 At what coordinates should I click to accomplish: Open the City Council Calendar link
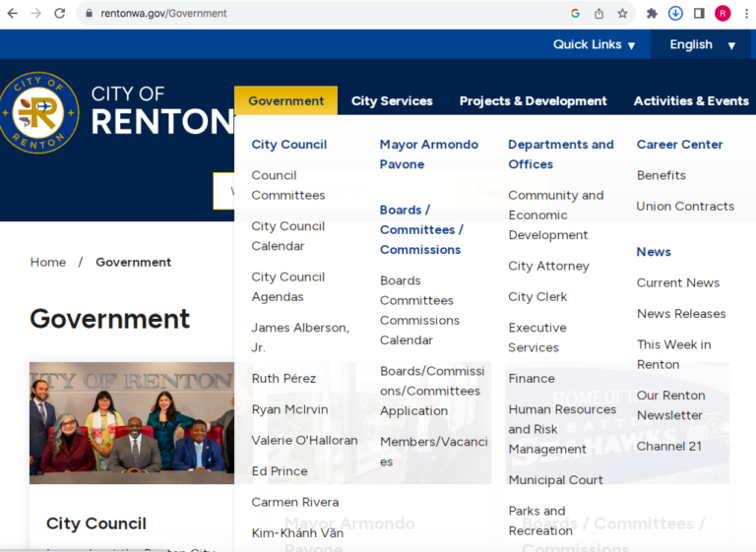287,236
